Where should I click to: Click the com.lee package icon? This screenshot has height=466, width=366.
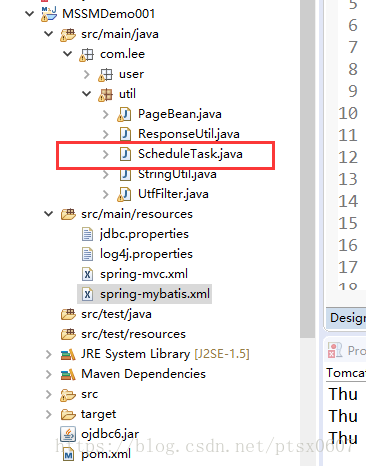point(87,54)
